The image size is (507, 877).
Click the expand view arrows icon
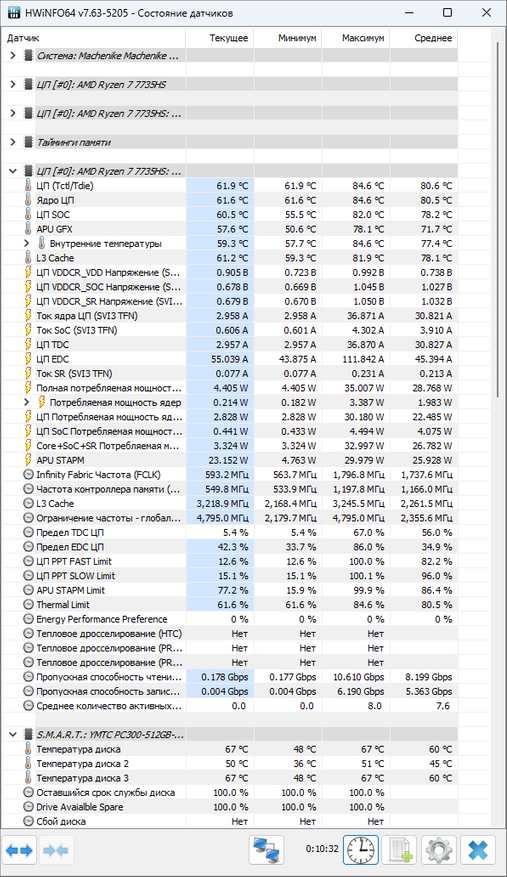20,851
